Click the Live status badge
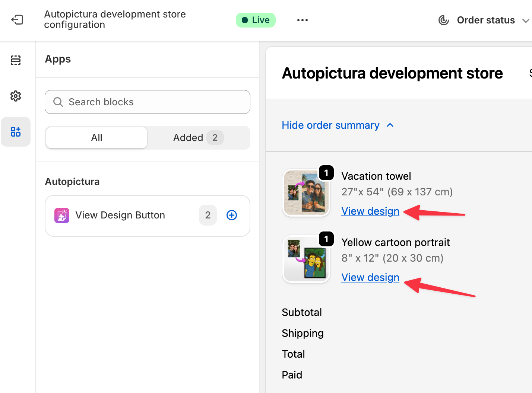 pyautogui.click(x=256, y=20)
